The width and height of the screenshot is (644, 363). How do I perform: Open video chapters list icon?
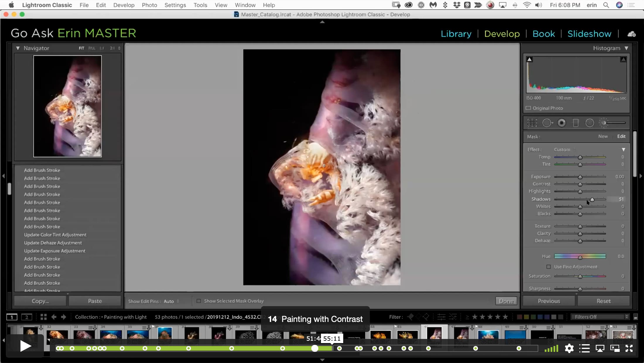(584, 348)
